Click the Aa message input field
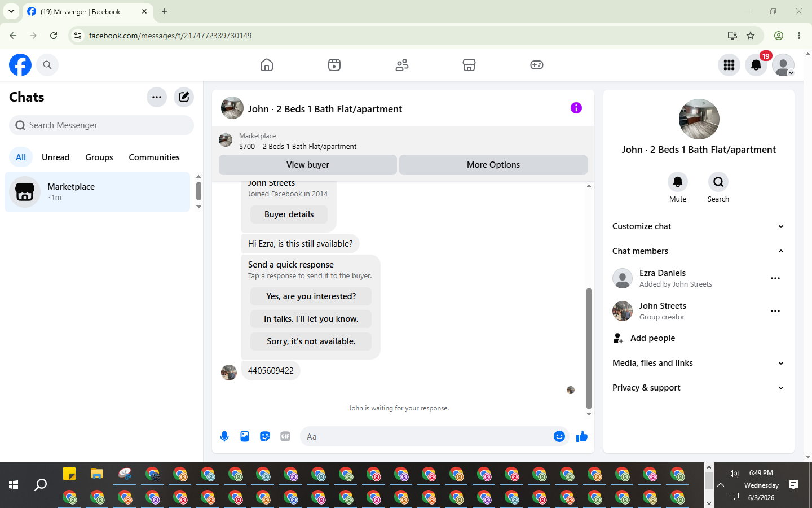This screenshot has height=508, width=812. 426,436
